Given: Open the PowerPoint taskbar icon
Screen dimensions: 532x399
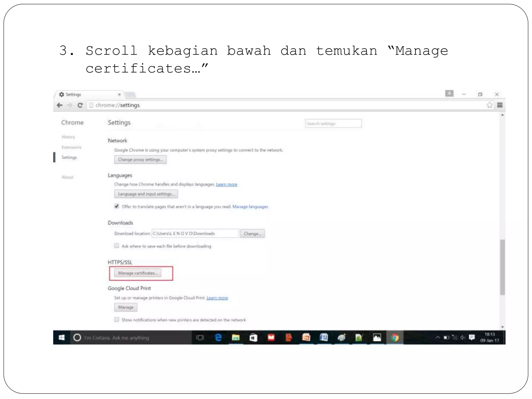Looking at the screenshot, I should coord(306,337).
